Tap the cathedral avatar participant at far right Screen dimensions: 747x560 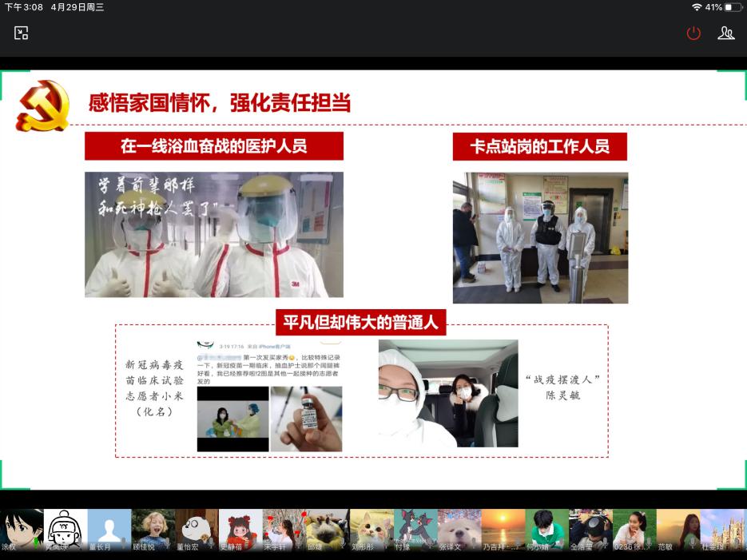(x=721, y=530)
